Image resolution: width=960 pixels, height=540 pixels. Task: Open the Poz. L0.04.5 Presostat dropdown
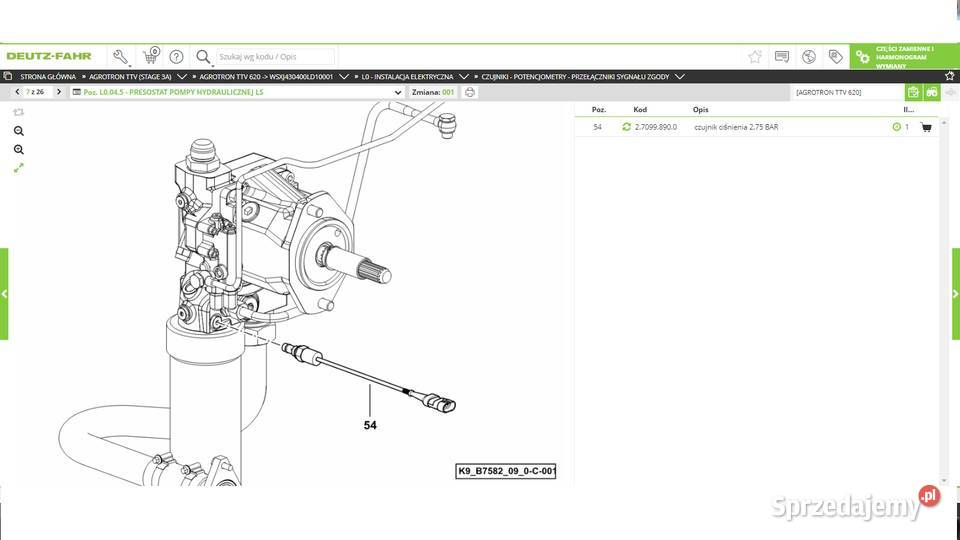[x=238, y=92]
